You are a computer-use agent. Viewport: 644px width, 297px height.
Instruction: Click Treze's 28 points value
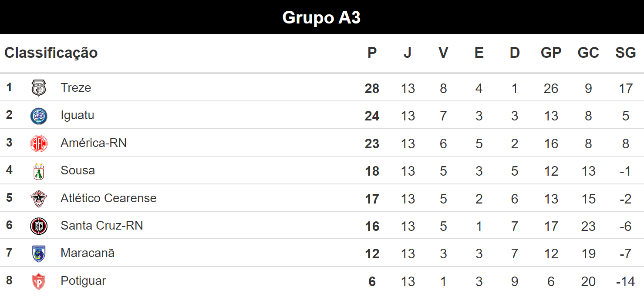[x=372, y=89]
